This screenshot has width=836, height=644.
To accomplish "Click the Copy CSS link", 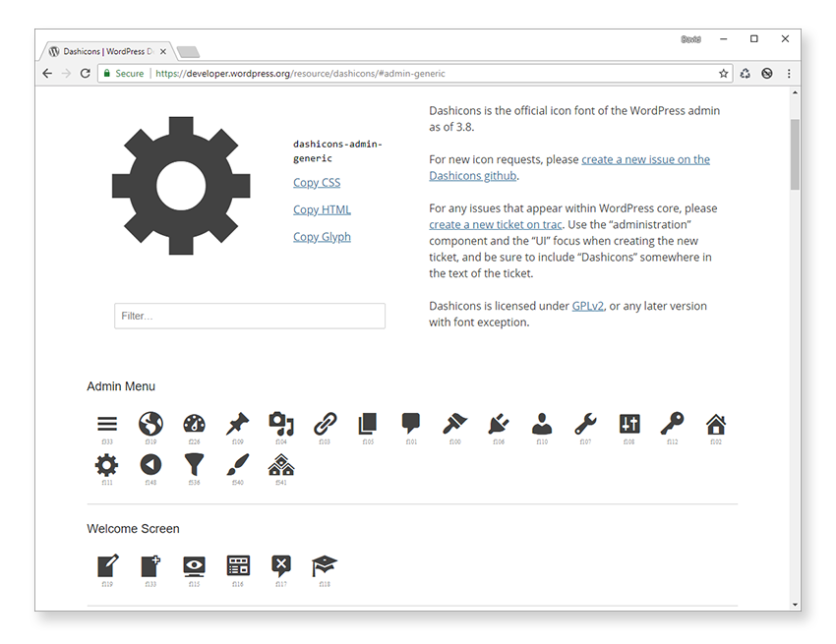I will (317, 182).
